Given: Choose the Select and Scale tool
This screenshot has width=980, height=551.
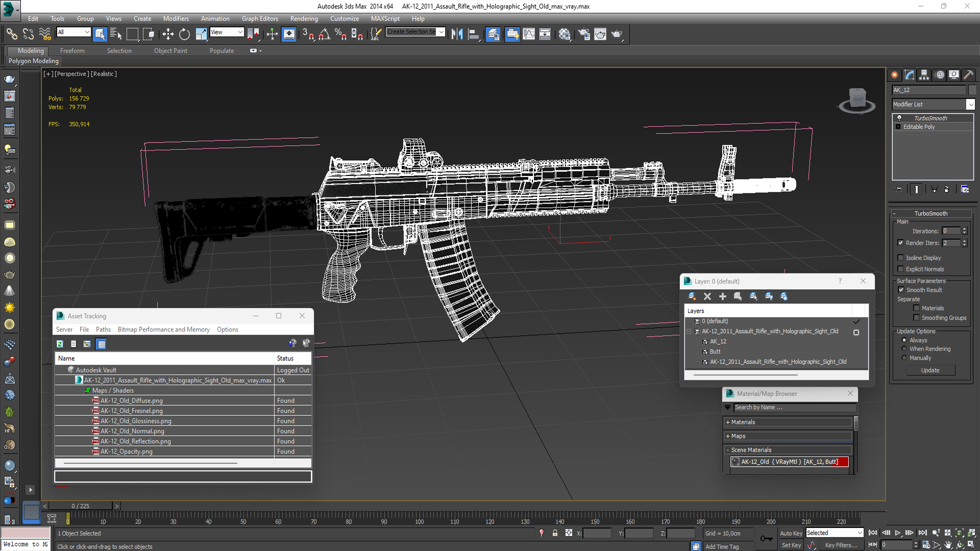Looking at the screenshot, I should [201, 34].
